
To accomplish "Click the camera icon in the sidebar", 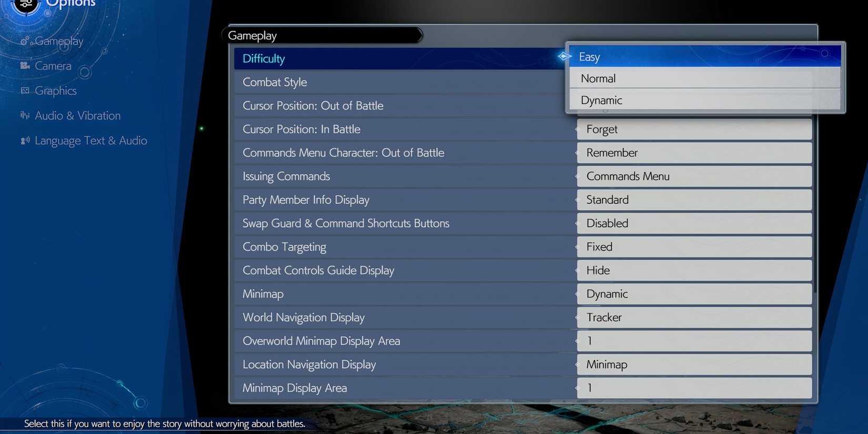I will click(x=25, y=66).
